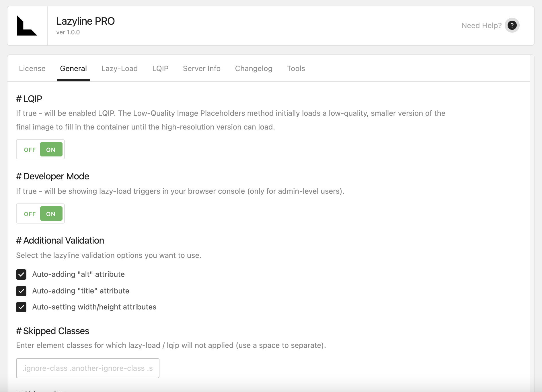542x392 pixels.
Task: Click the Additional Validation heading
Action: pyautogui.click(x=60, y=240)
